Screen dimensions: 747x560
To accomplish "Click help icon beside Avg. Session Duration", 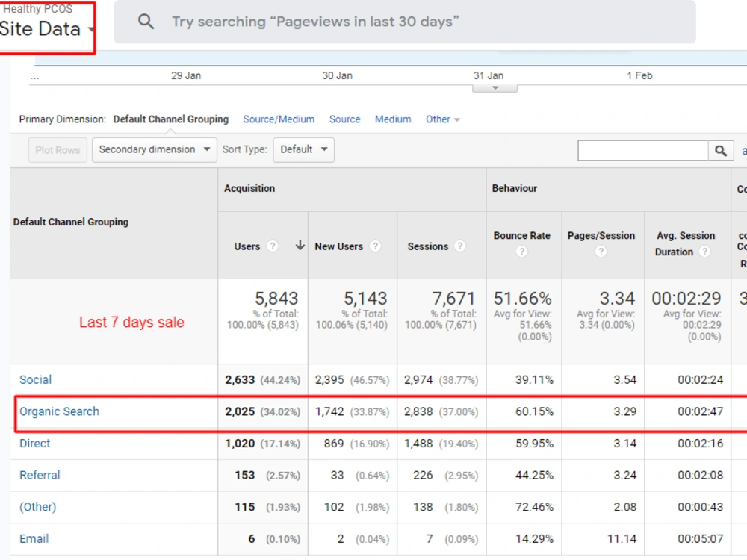I will tap(704, 252).
